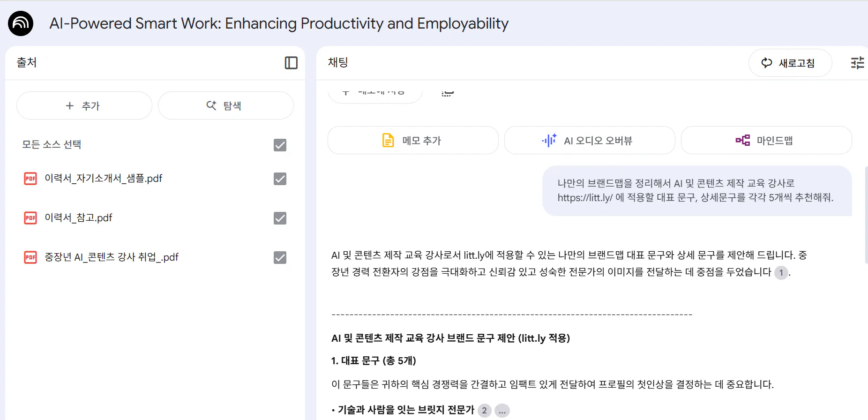
Task: Click the 채팅 panel heading
Action: [338, 62]
